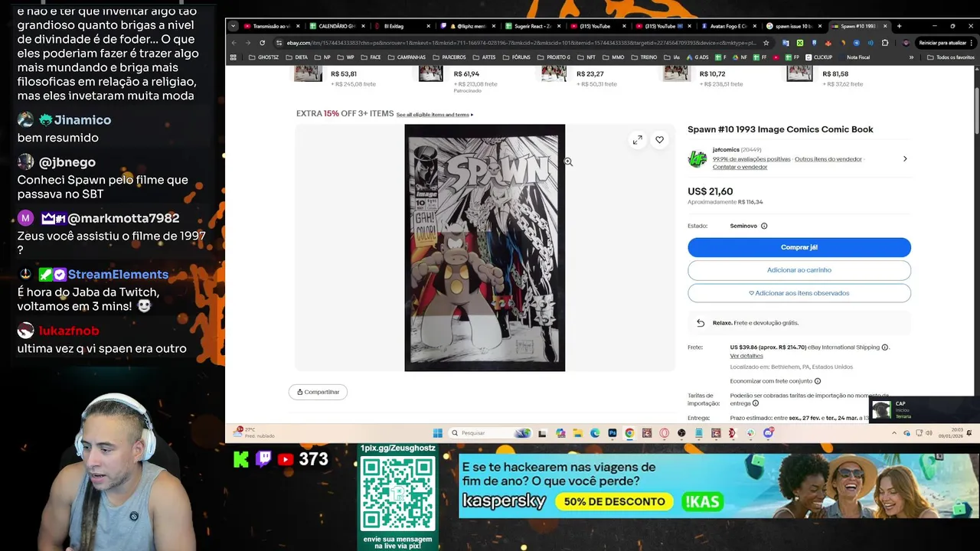980x551 pixels.
Task: Bookmark this page with star icon
Action: click(766, 43)
